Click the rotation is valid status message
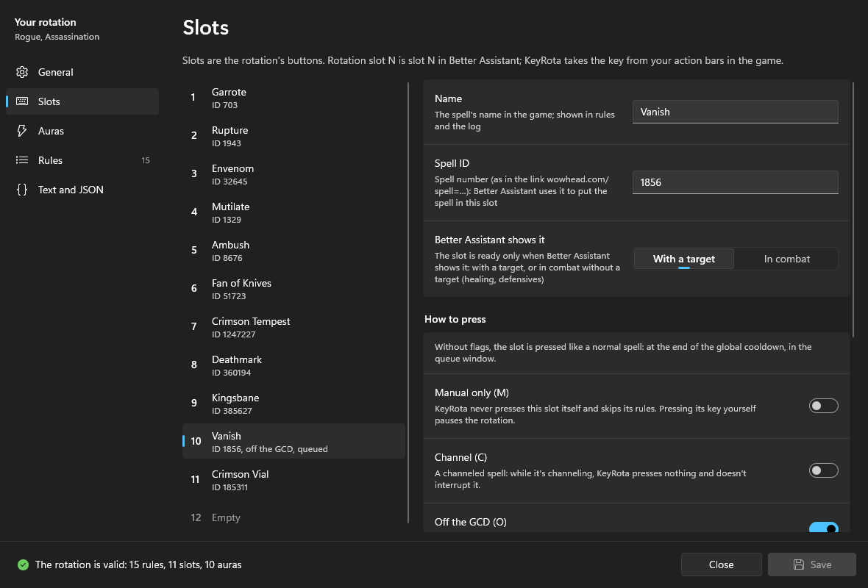Screen dimensions: 868x588 (138, 564)
